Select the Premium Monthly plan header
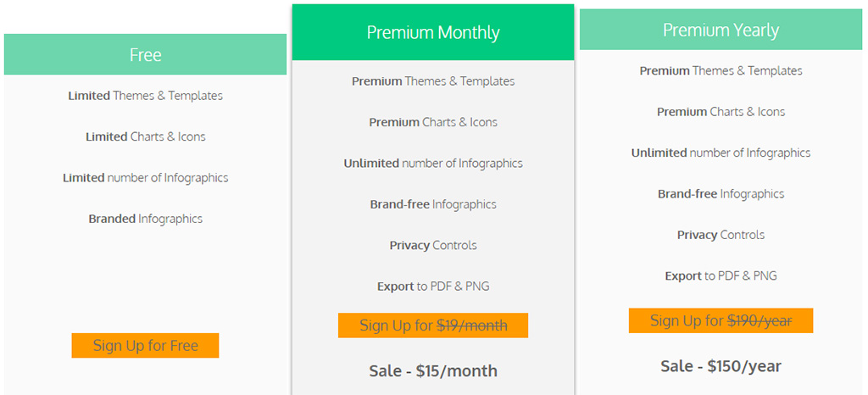The height and width of the screenshot is (395, 868). click(433, 33)
